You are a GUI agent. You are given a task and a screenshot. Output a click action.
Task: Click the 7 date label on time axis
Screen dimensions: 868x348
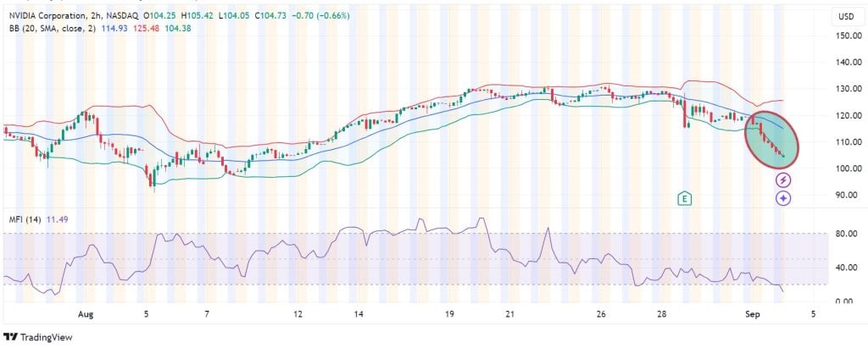[x=207, y=315]
